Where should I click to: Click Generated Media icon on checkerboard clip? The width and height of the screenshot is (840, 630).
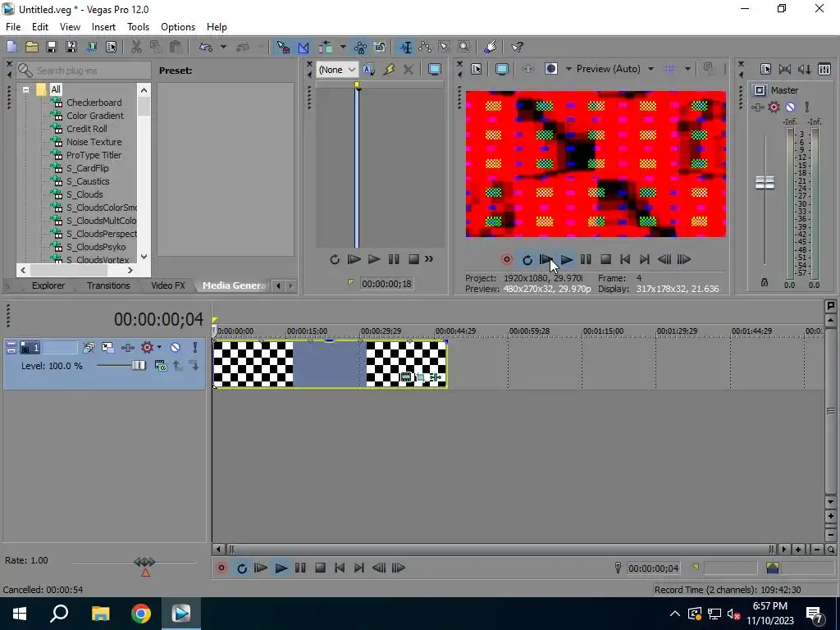(406, 377)
